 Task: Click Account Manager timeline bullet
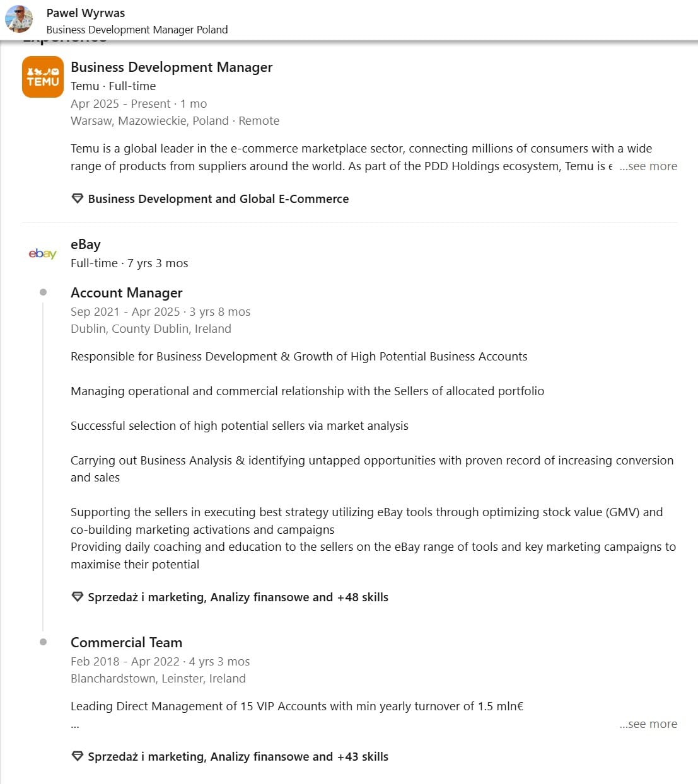click(x=43, y=292)
